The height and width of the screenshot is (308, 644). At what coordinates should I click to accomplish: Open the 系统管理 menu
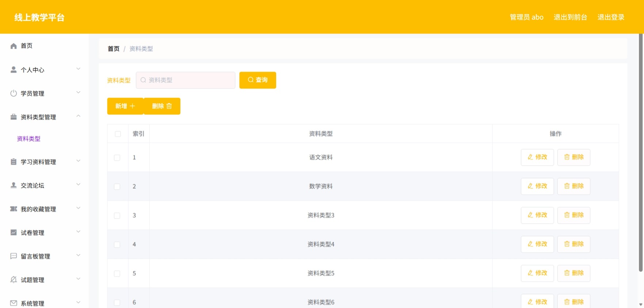coord(44,303)
